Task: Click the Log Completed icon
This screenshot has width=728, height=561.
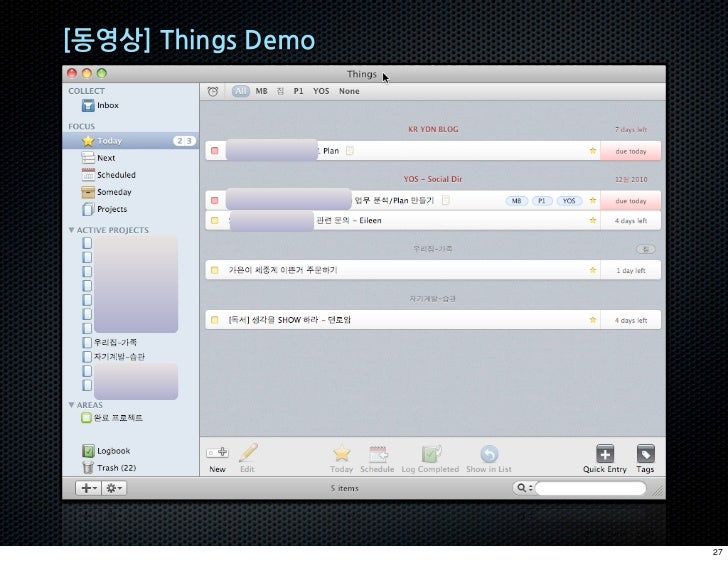Action: 430,454
